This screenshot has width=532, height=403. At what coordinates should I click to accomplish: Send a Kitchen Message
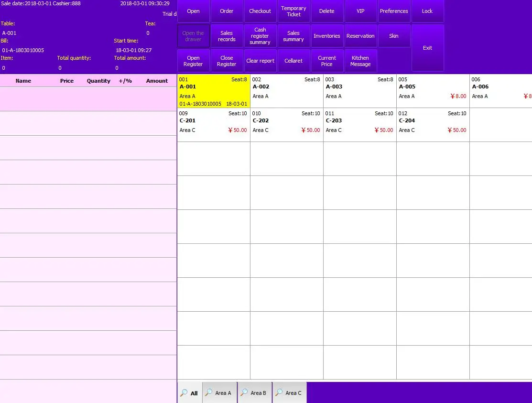360,61
